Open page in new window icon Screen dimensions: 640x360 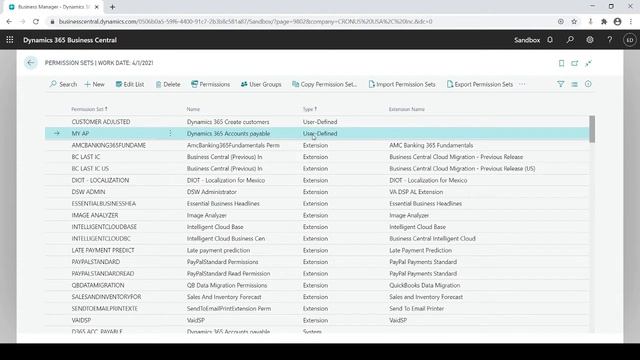[575, 63]
